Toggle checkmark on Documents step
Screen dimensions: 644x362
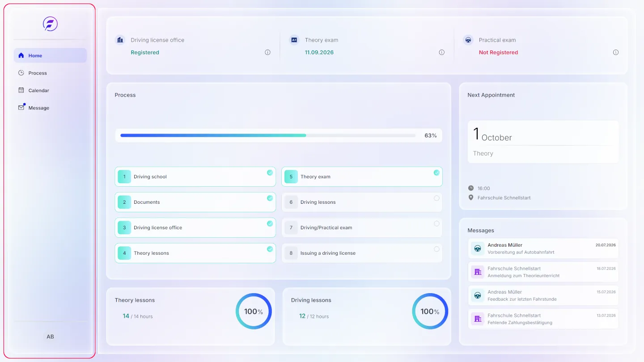coord(270,198)
